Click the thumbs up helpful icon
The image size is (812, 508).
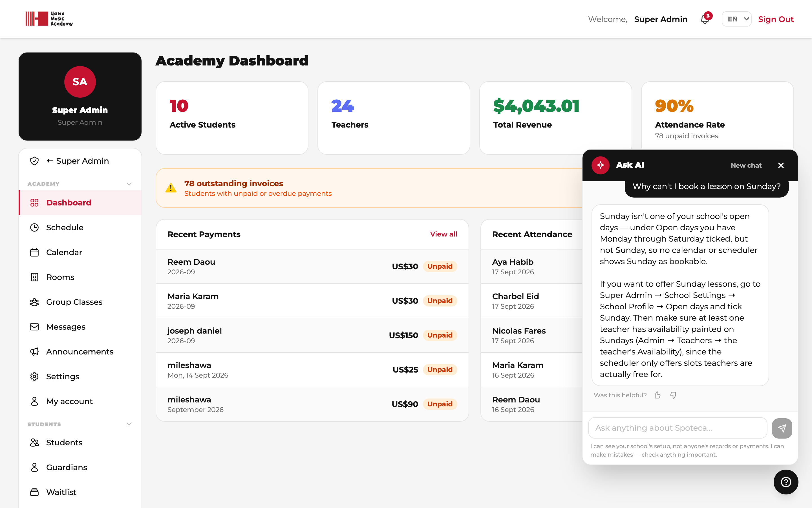point(658,395)
